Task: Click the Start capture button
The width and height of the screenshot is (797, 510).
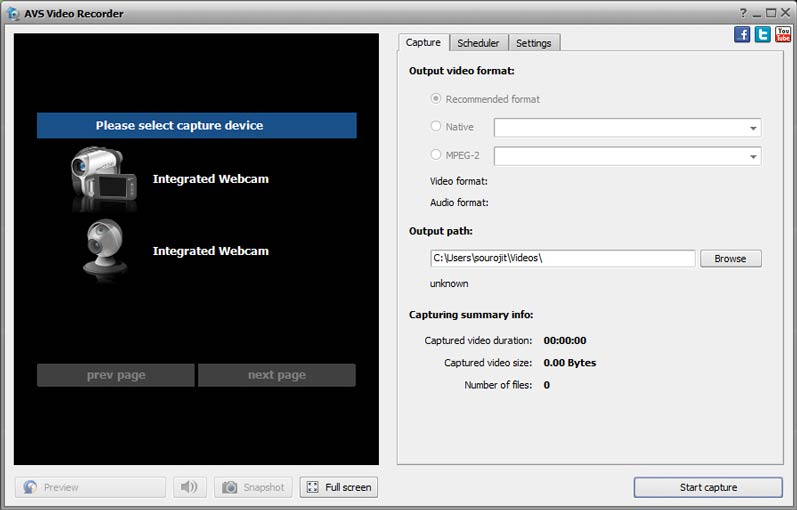Action: [708, 487]
